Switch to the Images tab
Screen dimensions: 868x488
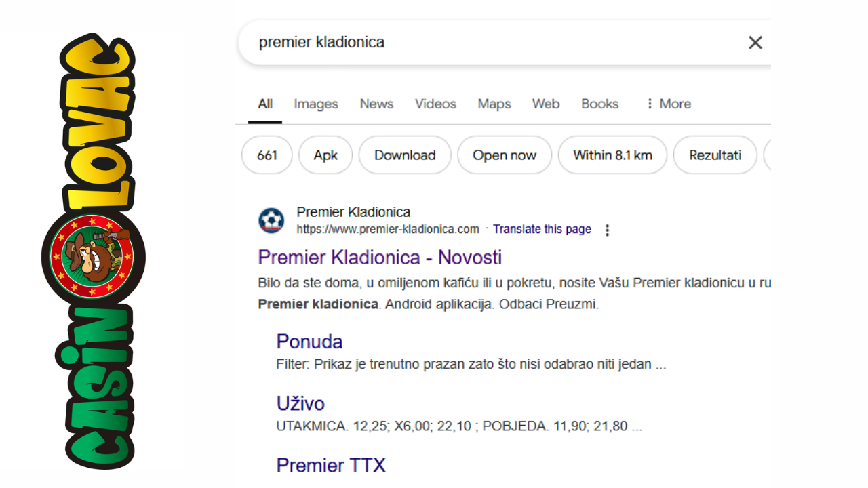[316, 104]
